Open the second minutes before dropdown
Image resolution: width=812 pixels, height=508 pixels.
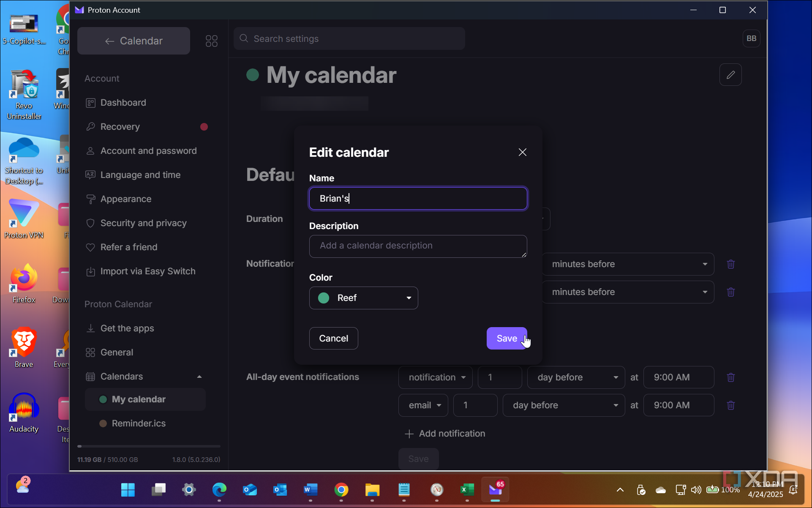click(x=628, y=292)
